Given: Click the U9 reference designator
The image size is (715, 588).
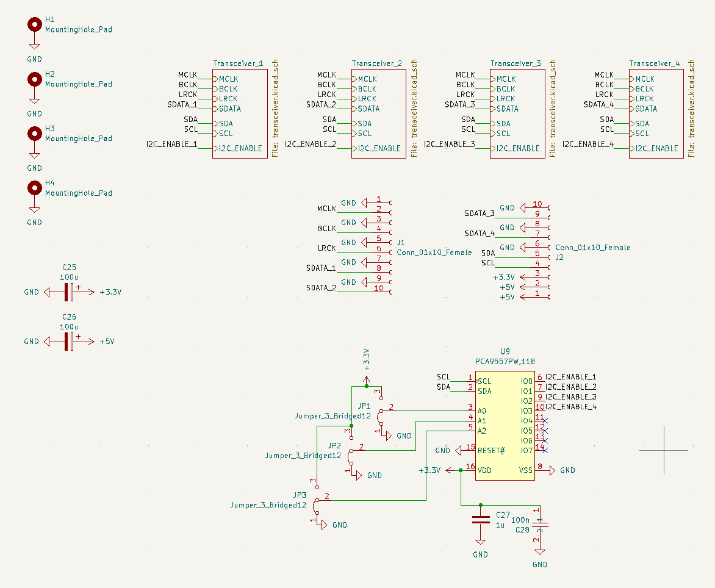Looking at the screenshot, I should (505, 351).
